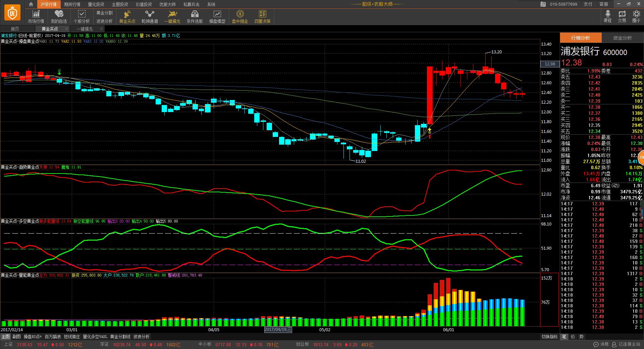Switch to 首页 tab

point(15,29)
